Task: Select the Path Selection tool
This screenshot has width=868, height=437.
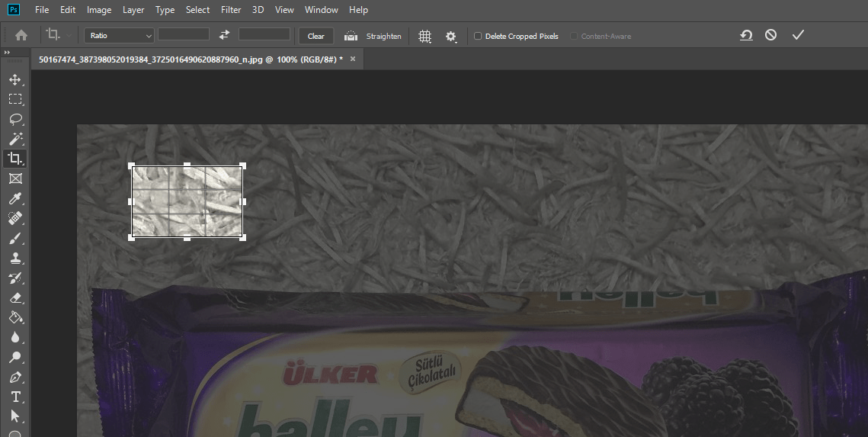Action: (x=15, y=416)
